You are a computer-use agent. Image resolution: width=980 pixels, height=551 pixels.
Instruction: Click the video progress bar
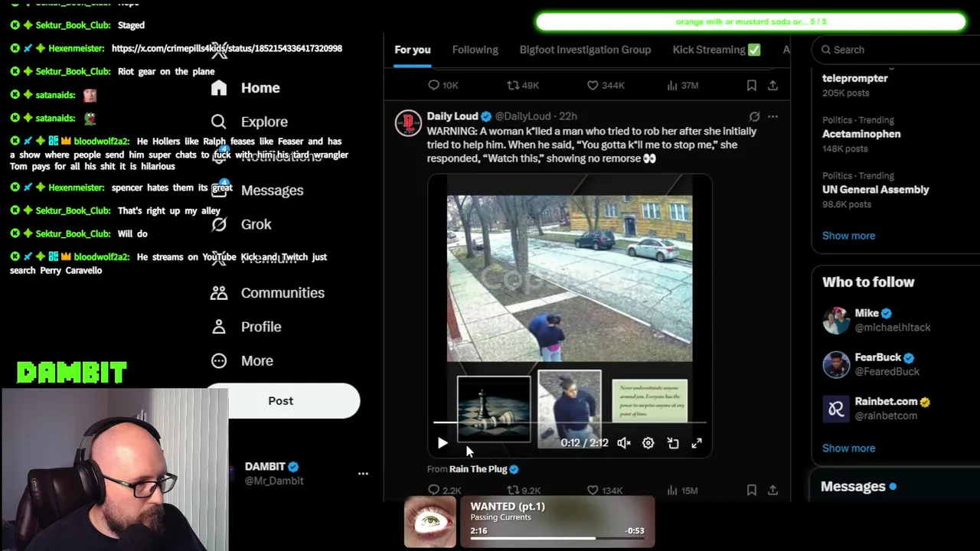[x=570, y=422]
